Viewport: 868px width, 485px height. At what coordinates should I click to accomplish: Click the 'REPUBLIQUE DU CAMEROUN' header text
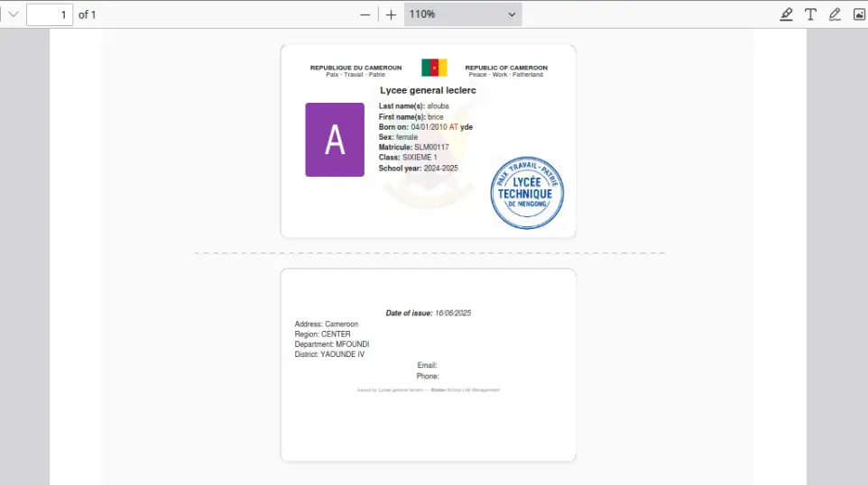click(356, 68)
